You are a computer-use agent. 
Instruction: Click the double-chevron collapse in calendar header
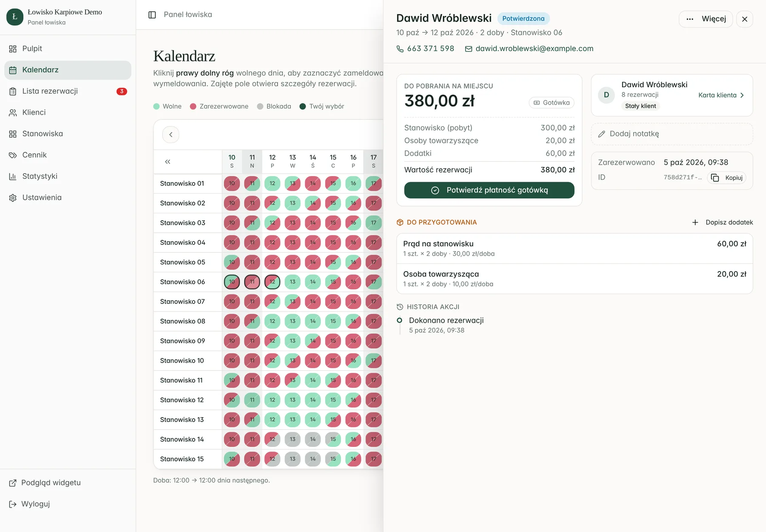tap(168, 162)
